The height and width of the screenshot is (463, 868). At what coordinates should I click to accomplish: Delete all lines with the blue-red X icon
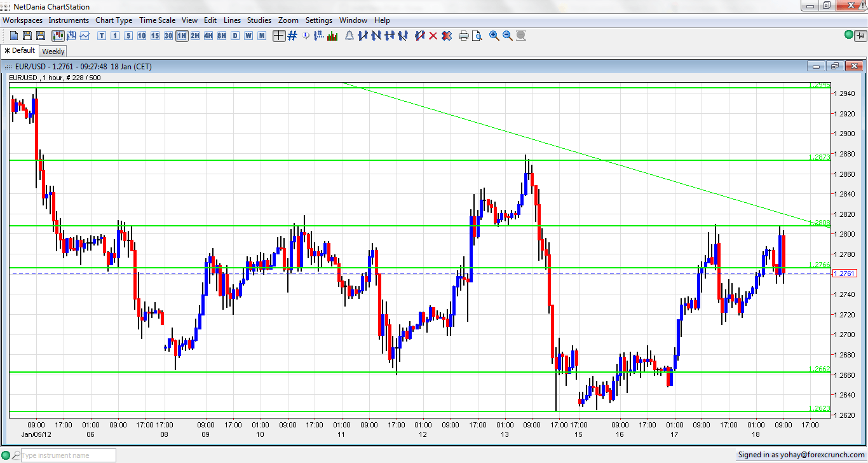[447, 36]
